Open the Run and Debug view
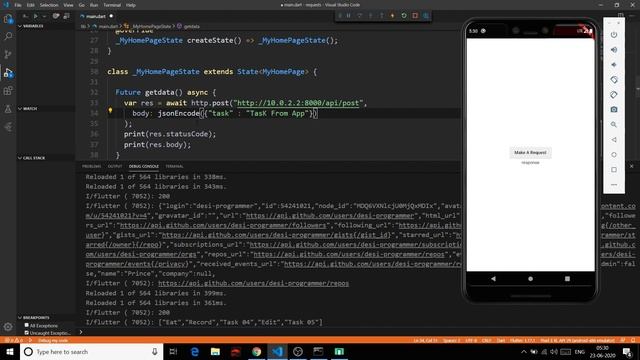This screenshot has height=360, width=640. 8,73
